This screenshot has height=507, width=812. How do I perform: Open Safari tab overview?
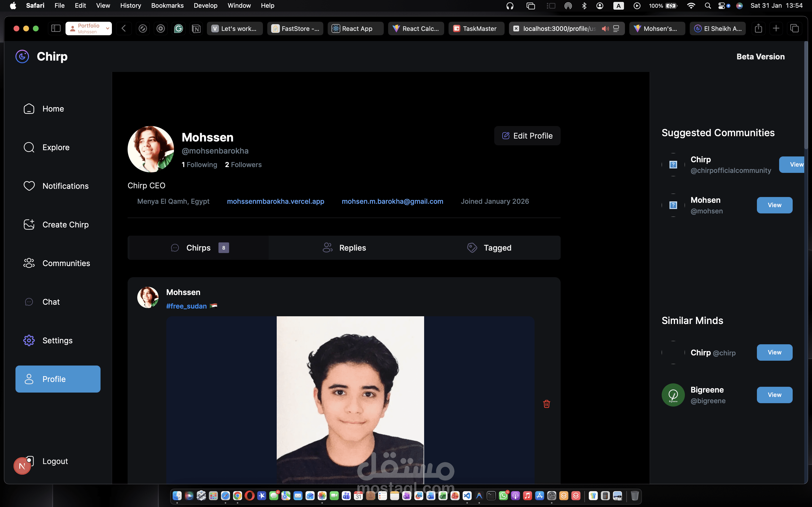(794, 28)
